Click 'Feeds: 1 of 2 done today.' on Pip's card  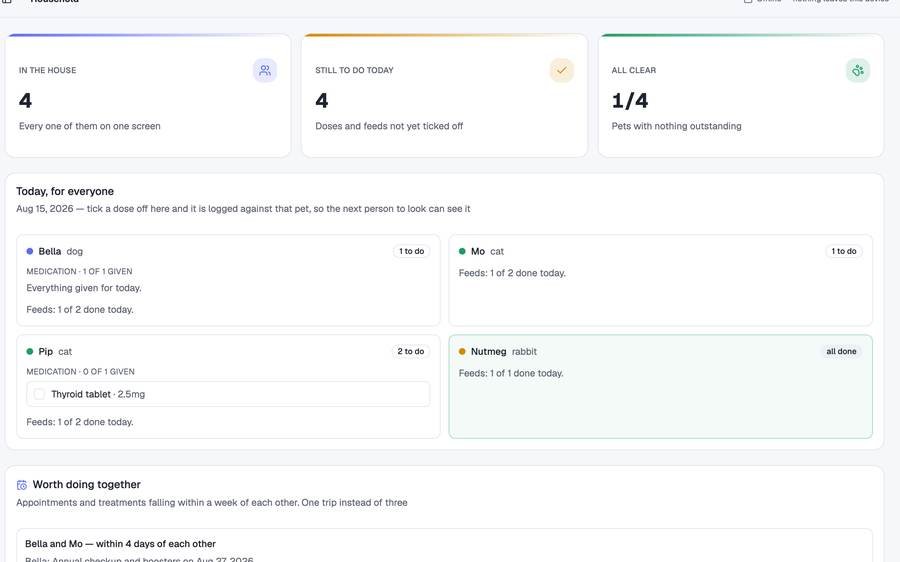(80, 422)
